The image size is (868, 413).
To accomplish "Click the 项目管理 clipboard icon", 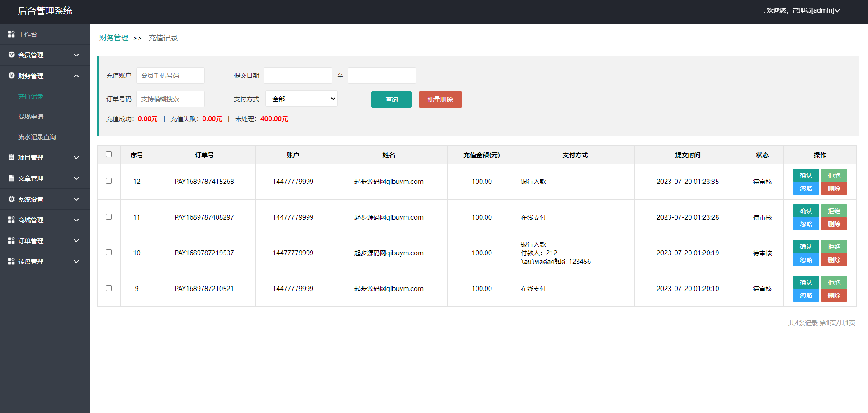I will tap(11, 157).
